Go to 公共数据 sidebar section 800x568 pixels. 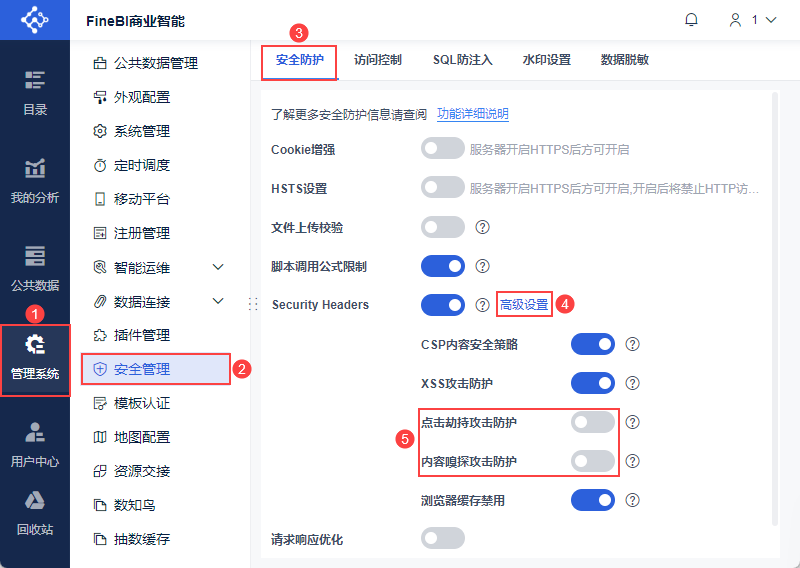click(x=35, y=268)
